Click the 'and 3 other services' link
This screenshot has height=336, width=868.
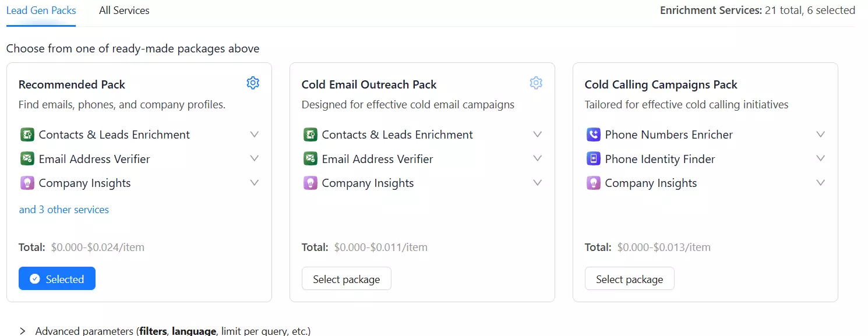click(64, 209)
